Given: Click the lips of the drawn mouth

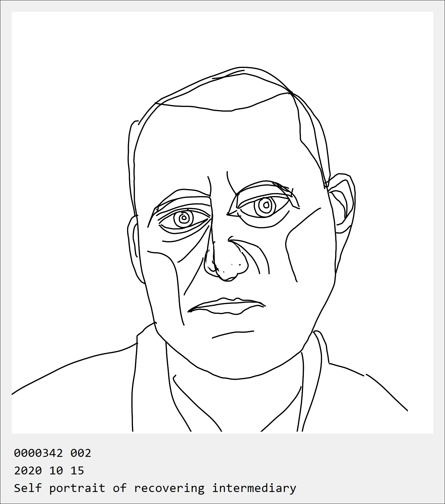Looking at the screenshot, I should 226,306.
